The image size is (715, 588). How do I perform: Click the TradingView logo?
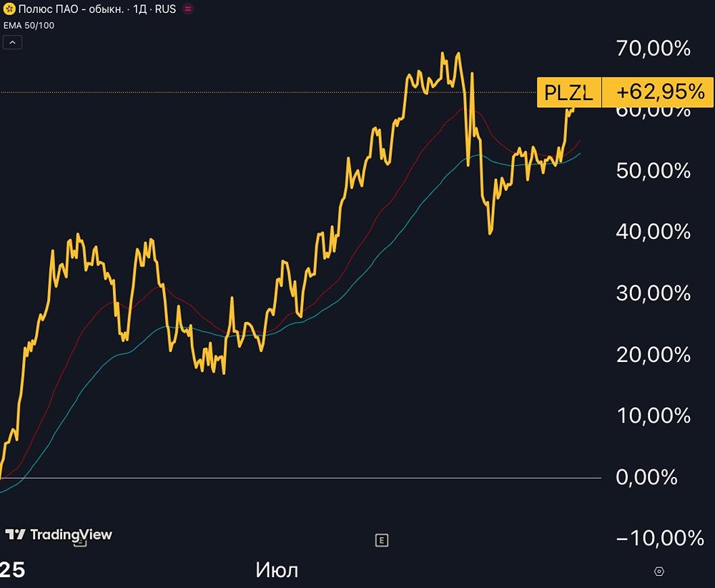[x=59, y=534]
